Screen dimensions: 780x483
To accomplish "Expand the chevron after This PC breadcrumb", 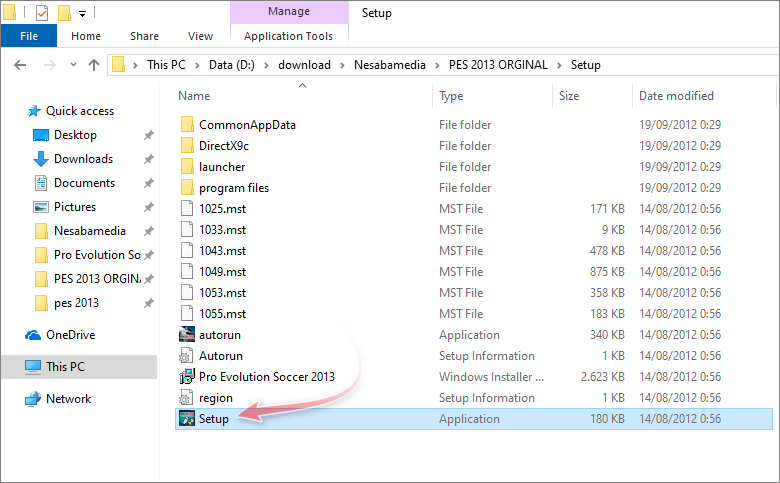I will coord(197,65).
